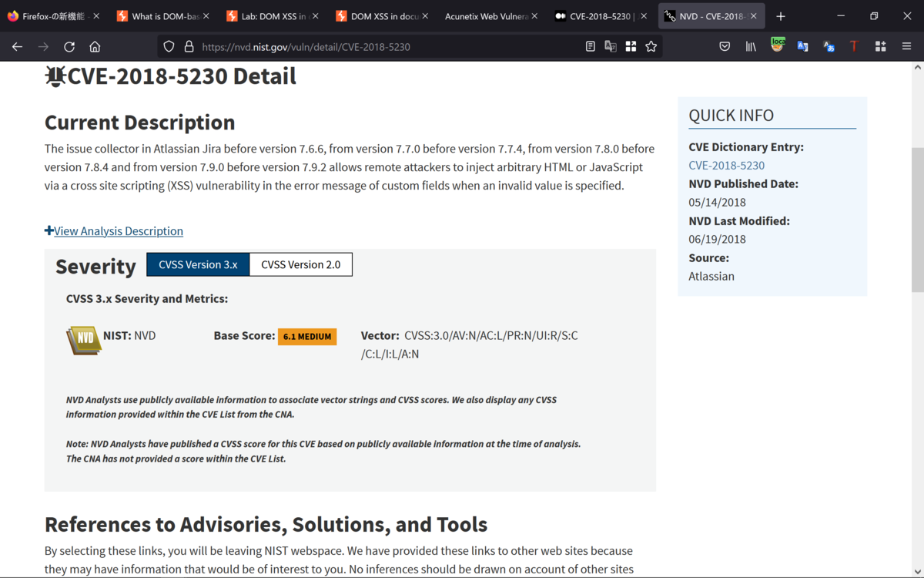
Task: Click the bug icon beside CVE title
Action: point(55,76)
